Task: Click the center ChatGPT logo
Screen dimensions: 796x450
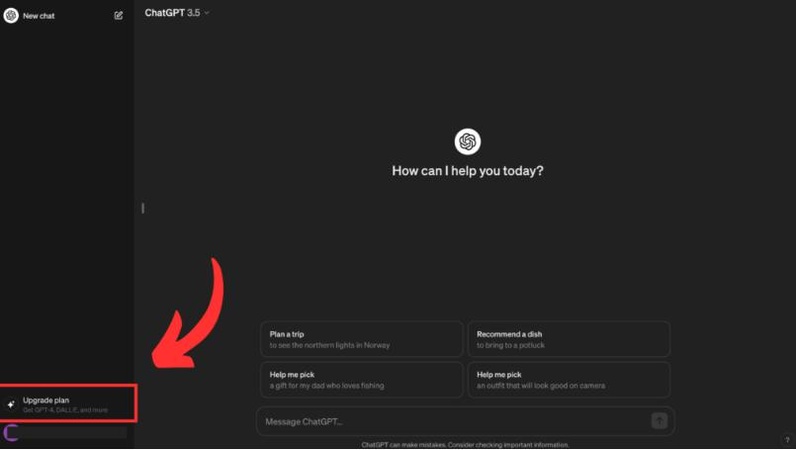Action: (468, 142)
